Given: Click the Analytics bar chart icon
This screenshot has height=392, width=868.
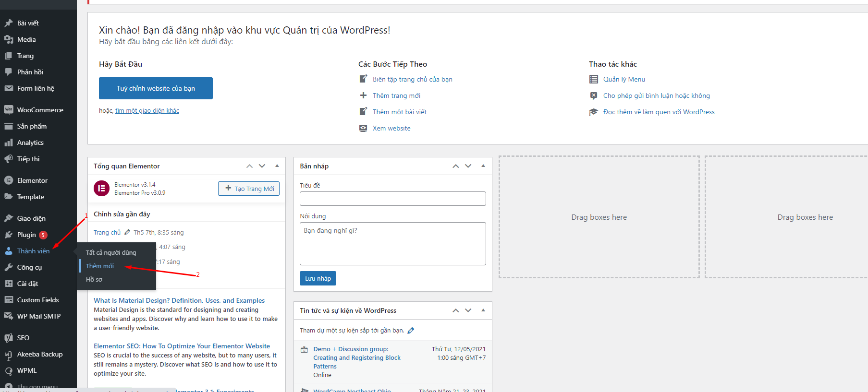Looking at the screenshot, I should (x=9, y=143).
